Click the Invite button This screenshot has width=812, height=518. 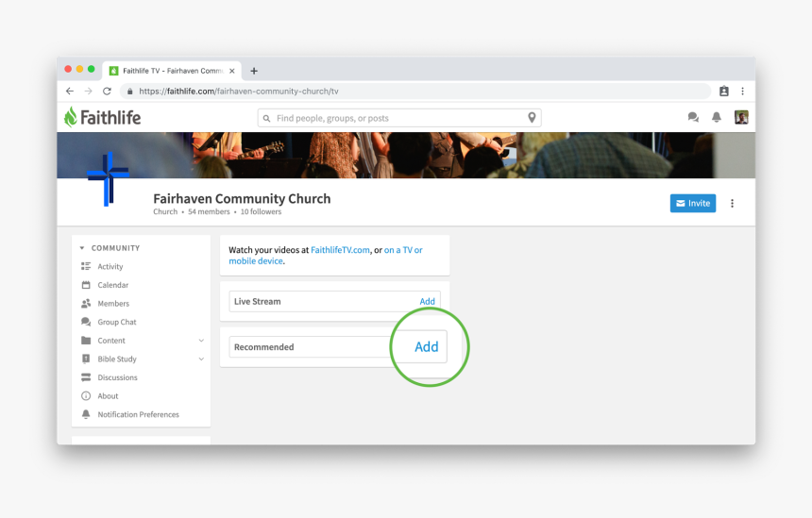click(693, 204)
